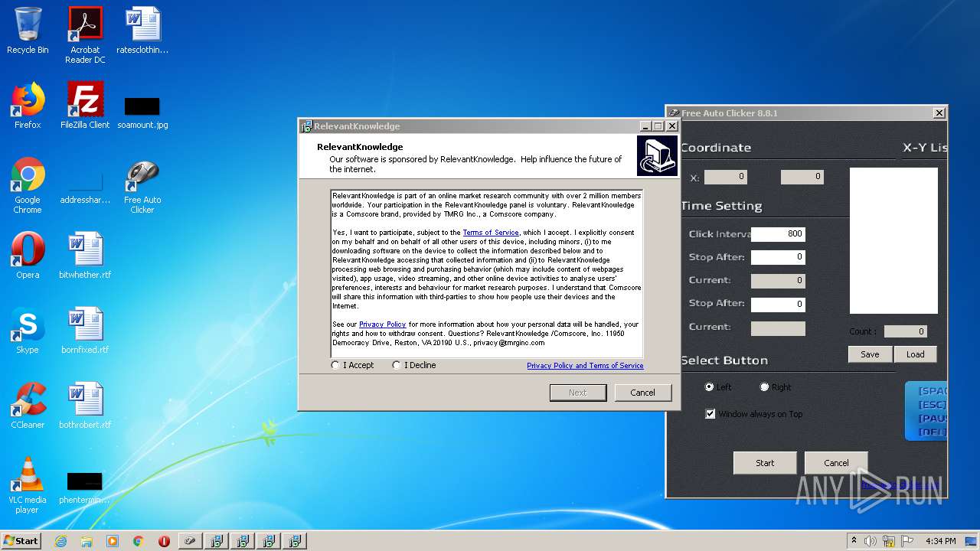Launch Opera from the desktop

28,256
